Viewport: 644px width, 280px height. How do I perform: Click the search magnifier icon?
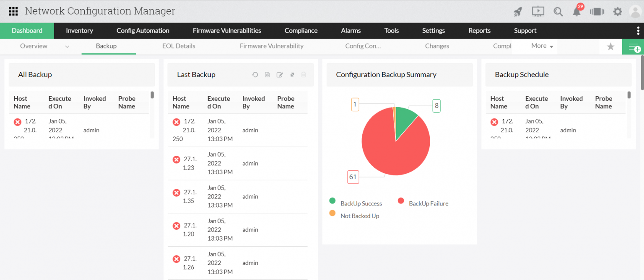tap(558, 12)
